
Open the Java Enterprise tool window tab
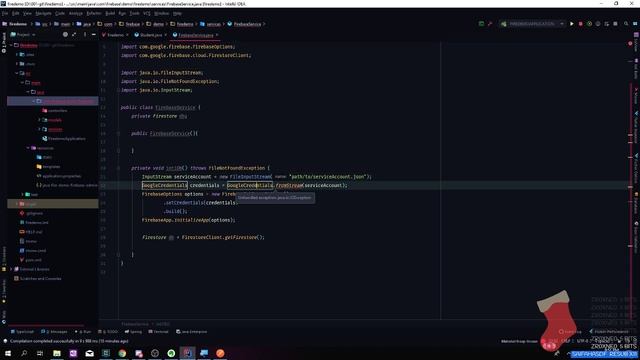click(191, 332)
